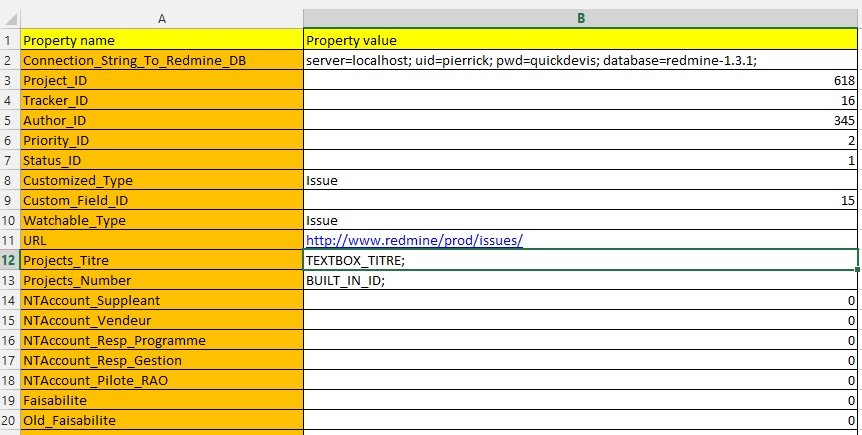Click the BUILT_IN_ID; value cell
The image size is (862, 435).
pos(581,281)
